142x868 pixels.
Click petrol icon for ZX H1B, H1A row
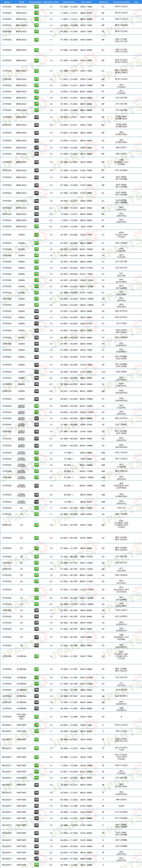point(36,508)
